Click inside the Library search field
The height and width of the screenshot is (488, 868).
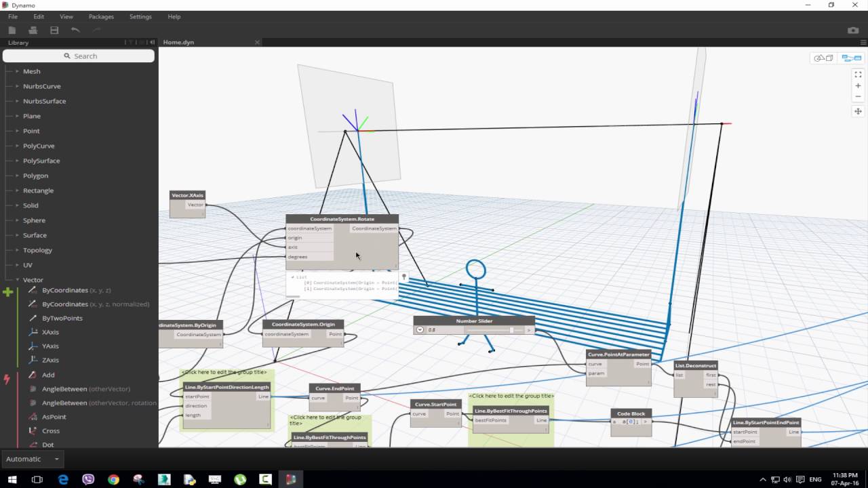(79, 56)
